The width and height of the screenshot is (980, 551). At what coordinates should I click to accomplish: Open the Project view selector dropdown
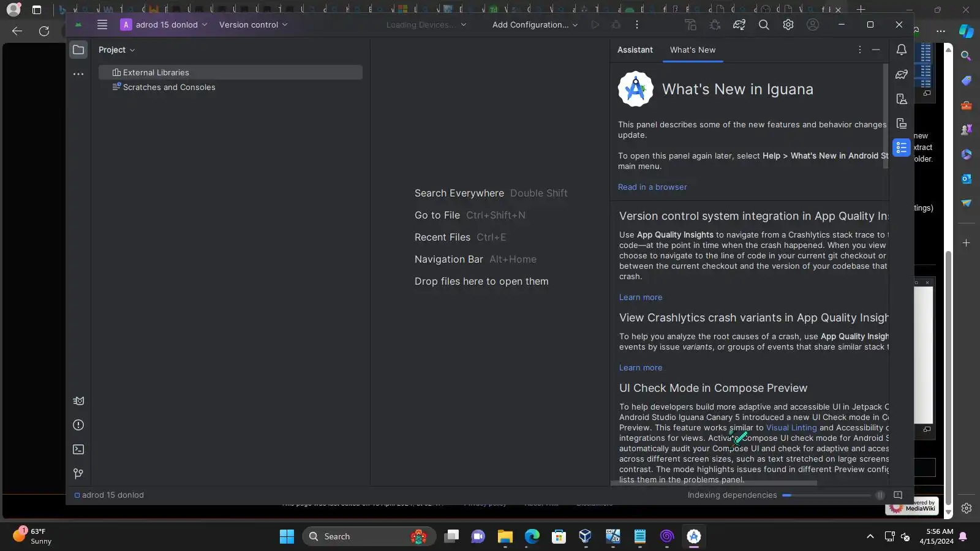[x=116, y=50]
